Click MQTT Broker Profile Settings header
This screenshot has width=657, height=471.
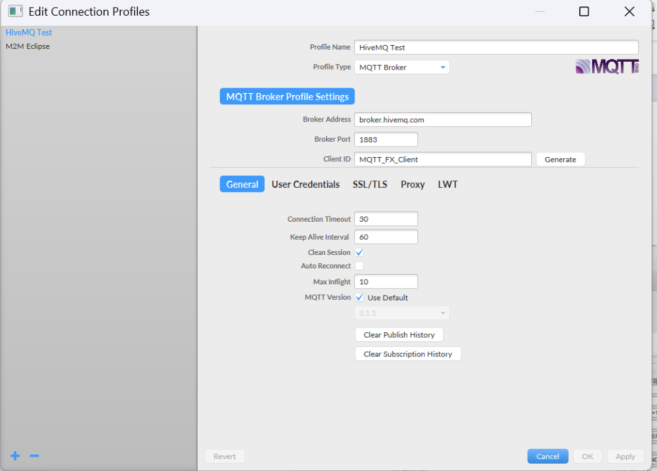287,96
